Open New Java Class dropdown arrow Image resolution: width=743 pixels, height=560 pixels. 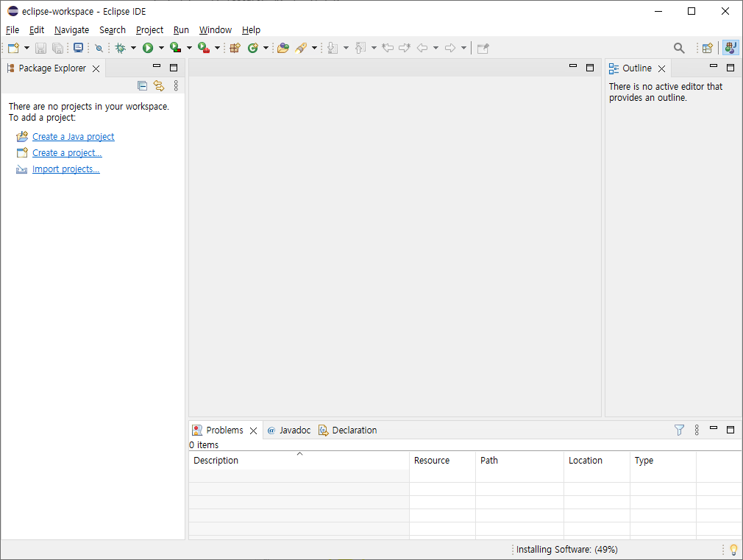point(266,48)
